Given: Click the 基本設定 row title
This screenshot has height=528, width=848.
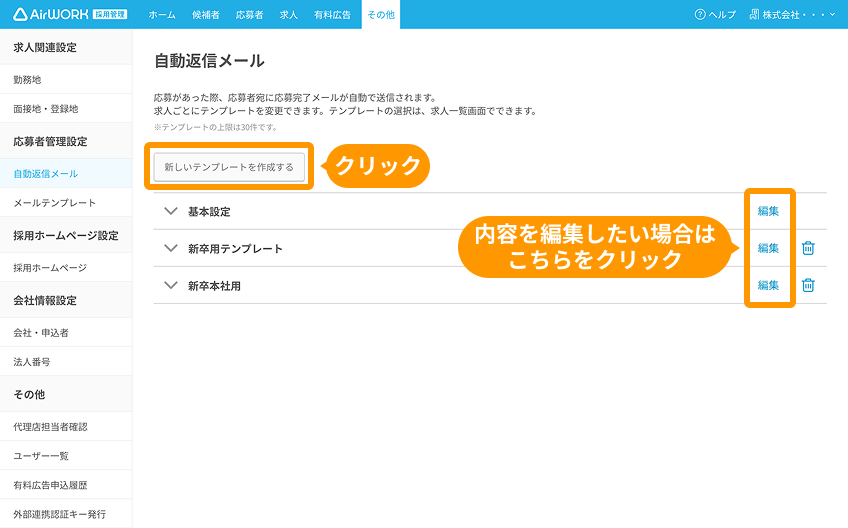Looking at the screenshot, I should (x=209, y=212).
